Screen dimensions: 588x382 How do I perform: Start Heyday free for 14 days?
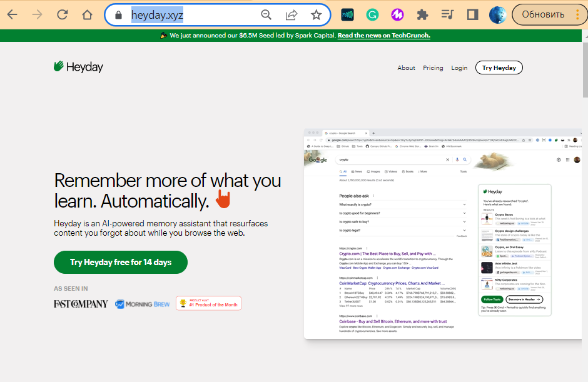click(x=121, y=262)
